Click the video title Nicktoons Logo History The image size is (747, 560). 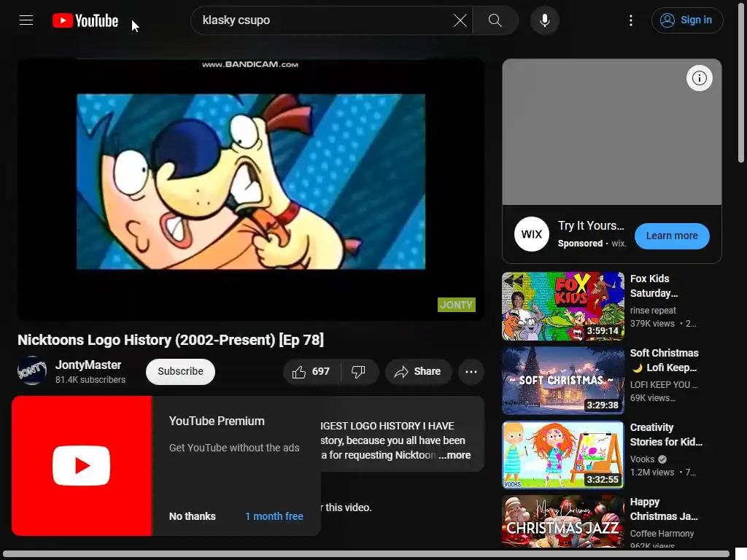point(171,340)
